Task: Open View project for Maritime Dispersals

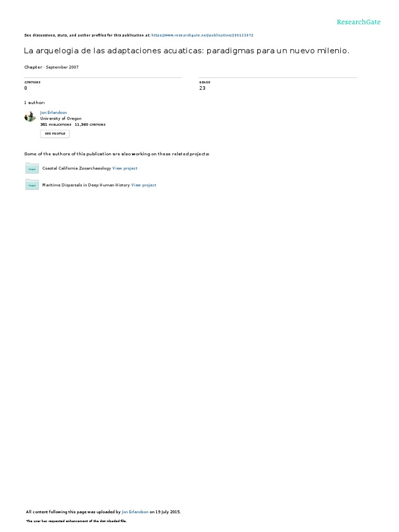Action: (144, 185)
